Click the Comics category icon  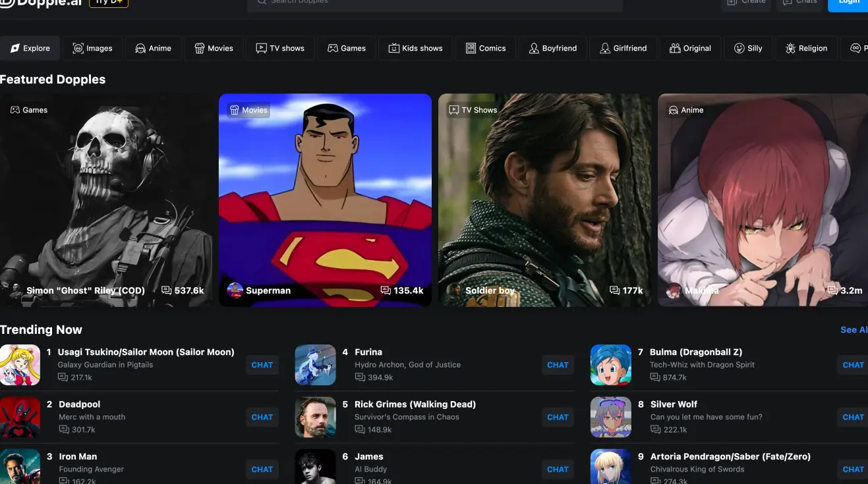click(471, 48)
